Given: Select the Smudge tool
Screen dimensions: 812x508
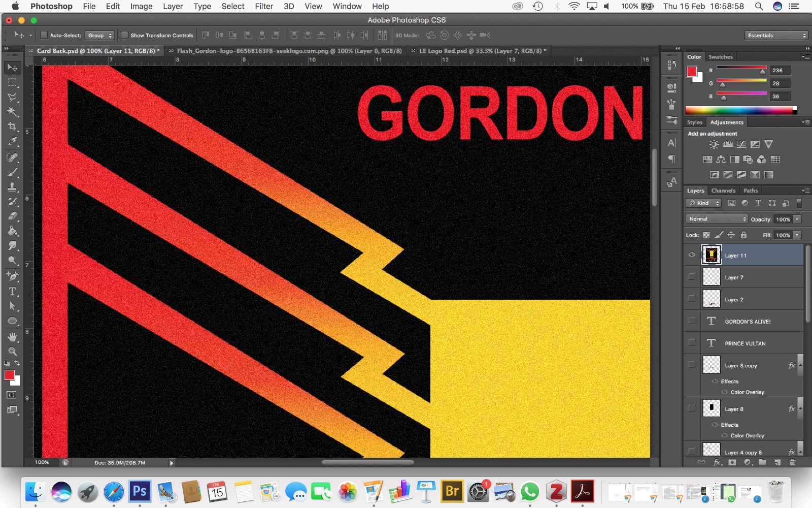Looking at the screenshot, I should (x=12, y=246).
